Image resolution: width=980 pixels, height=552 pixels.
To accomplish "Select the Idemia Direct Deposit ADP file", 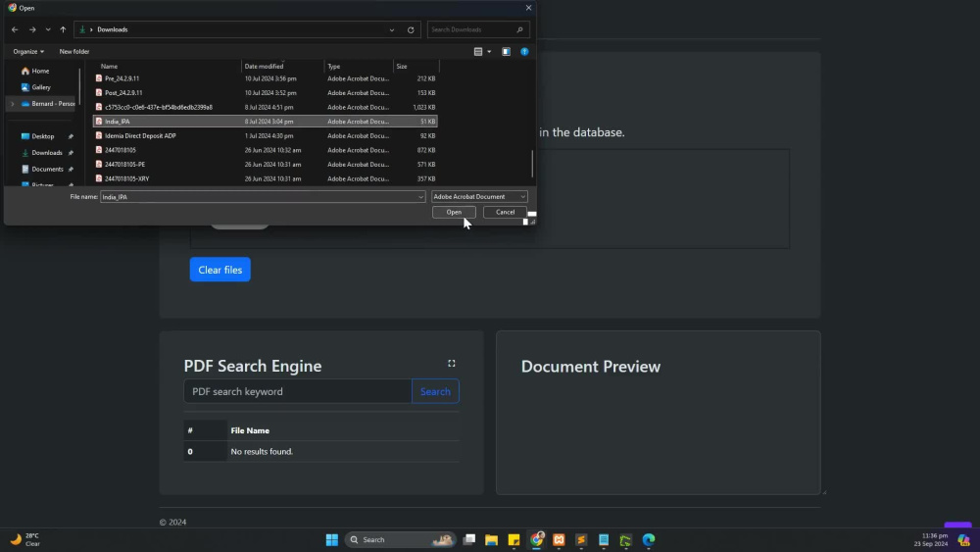I will 265,135.
